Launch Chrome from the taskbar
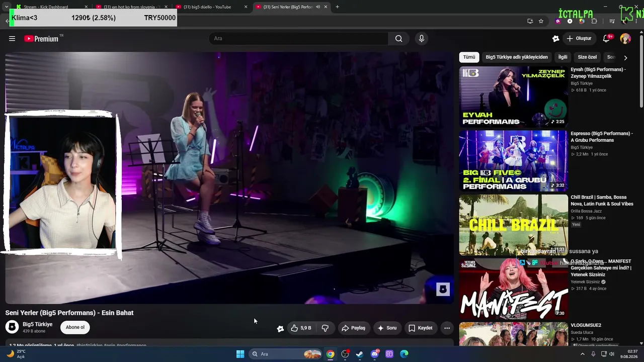Screen dimensions: 644x362 (x=330, y=354)
